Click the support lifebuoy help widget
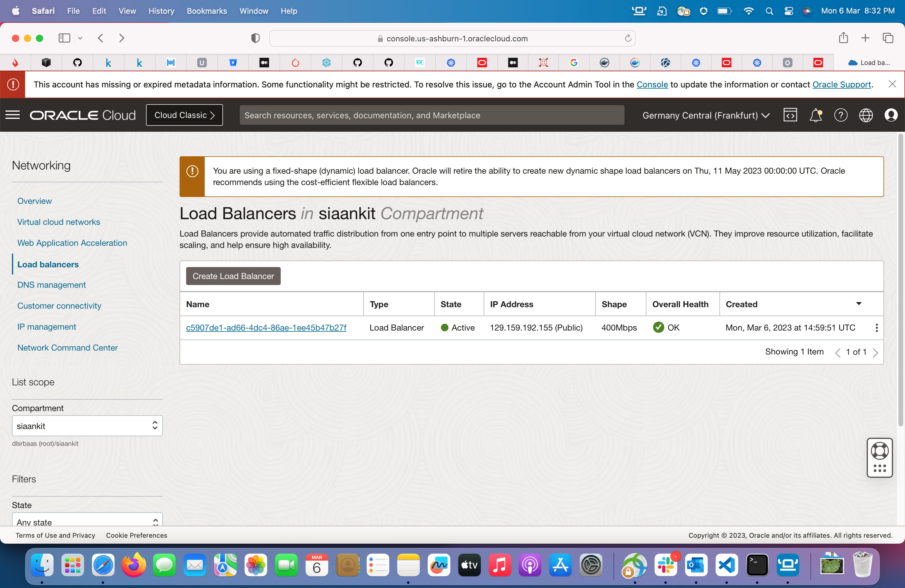905x588 pixels. 879,451
